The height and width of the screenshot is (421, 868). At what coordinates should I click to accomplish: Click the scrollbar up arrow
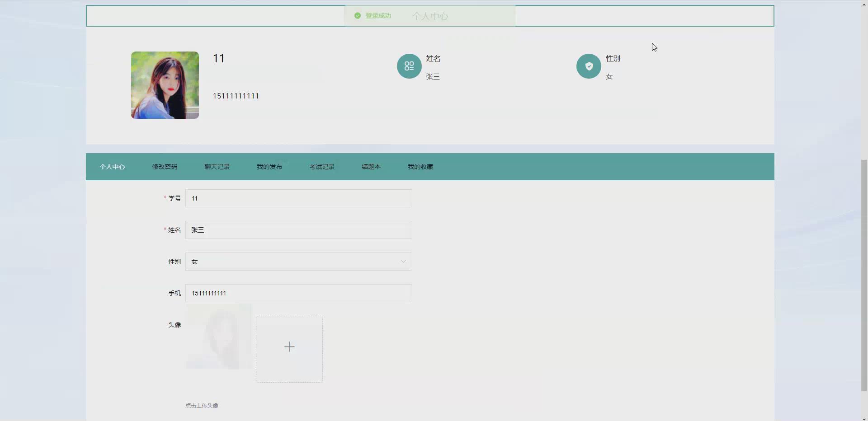click(x=864, y=4)
